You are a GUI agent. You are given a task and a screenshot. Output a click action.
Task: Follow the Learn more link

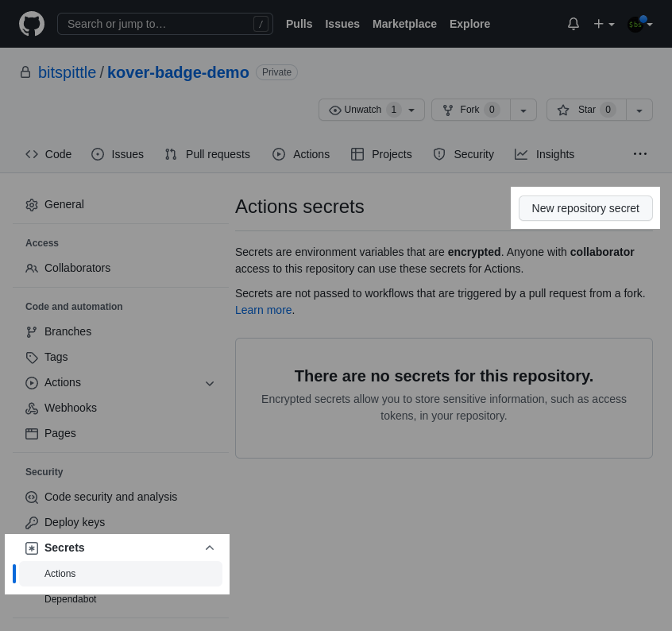coord(263,310)
